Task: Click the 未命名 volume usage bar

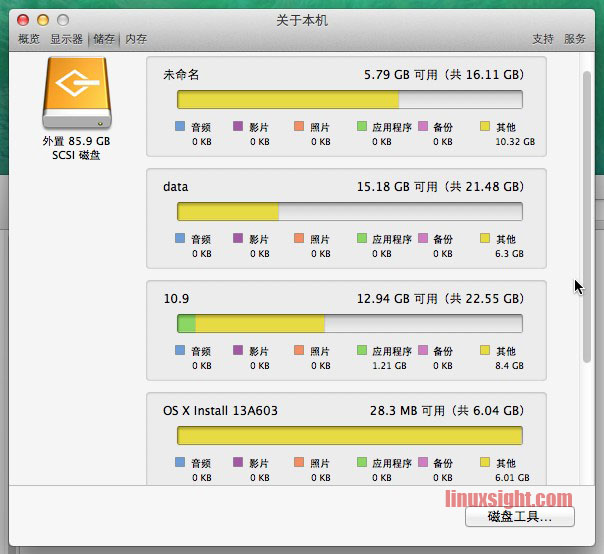Action: click(x=350, y=99)
